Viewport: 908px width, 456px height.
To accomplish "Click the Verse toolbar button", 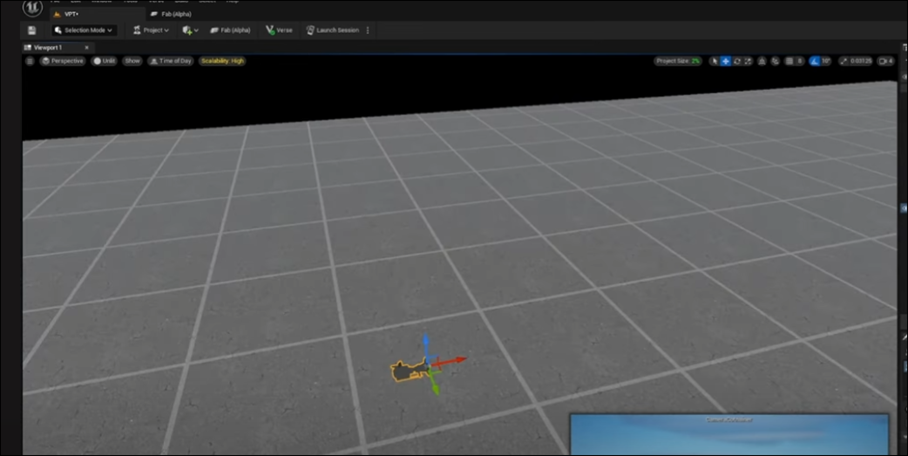I will [x=279, y=30].
